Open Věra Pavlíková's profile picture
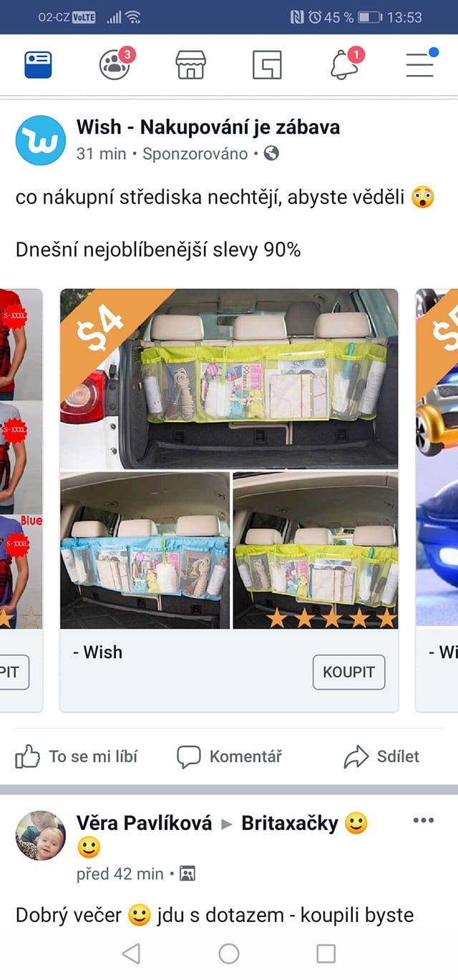Viewport: 458px width, 980px height. (x=41, y=836)
